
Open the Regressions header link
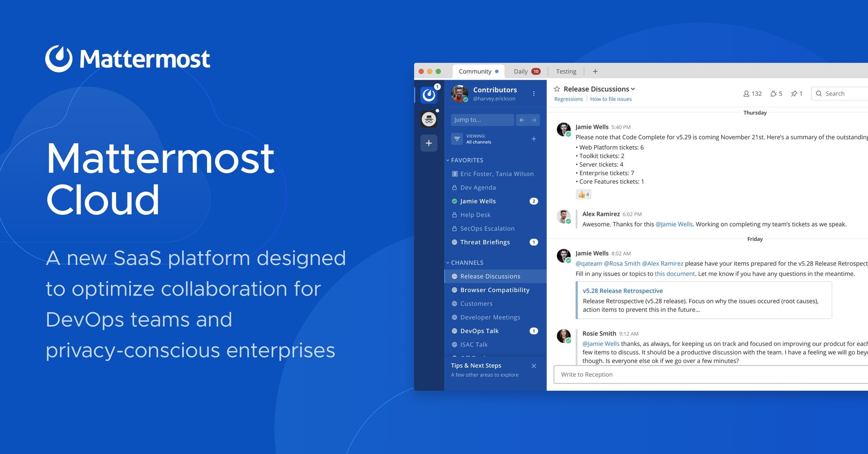click(x=568, y=99)
